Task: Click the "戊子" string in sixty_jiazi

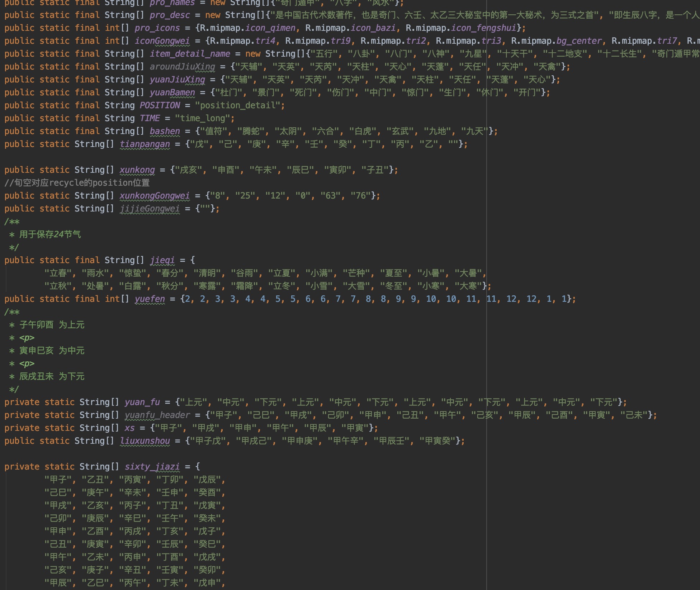Action: pos(207,531)
